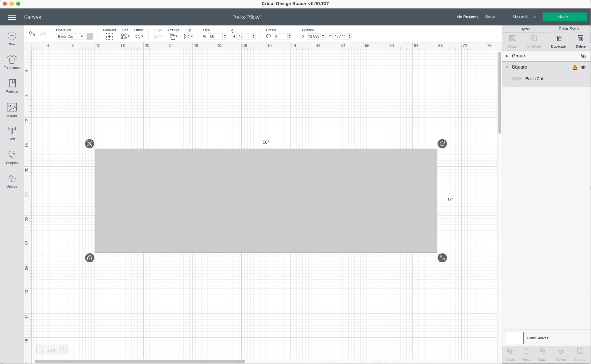
Task: Click the Make It button
Action: [564, 17]
